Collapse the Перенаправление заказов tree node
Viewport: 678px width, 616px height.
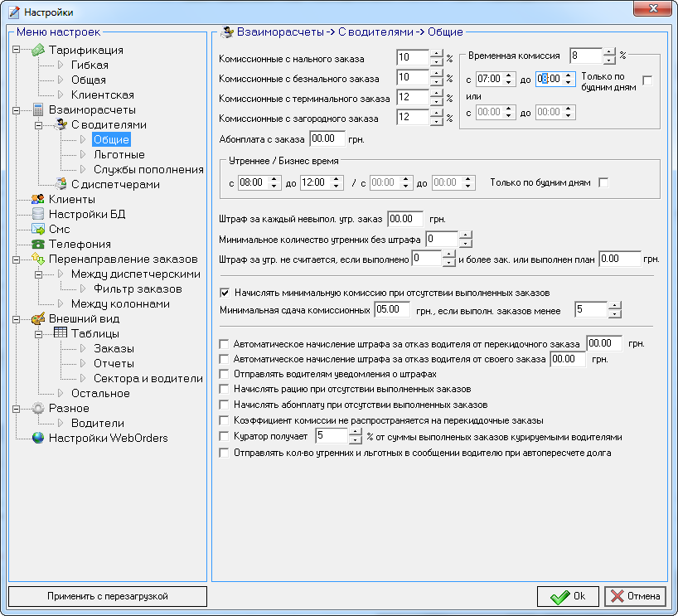pos(17,259)
